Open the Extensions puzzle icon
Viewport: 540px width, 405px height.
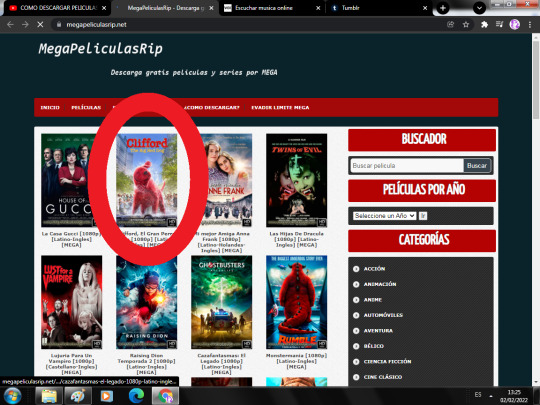click(x=484, y=24)
